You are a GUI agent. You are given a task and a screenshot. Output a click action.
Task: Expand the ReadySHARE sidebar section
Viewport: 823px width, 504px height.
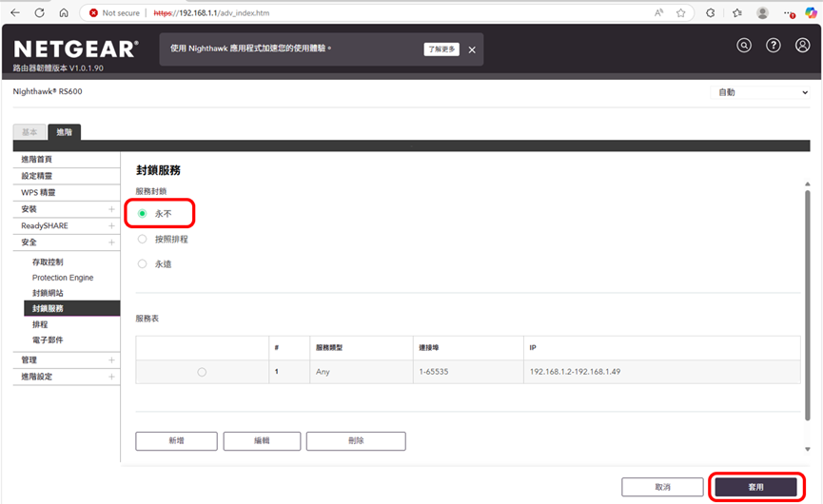click(111, 226)
